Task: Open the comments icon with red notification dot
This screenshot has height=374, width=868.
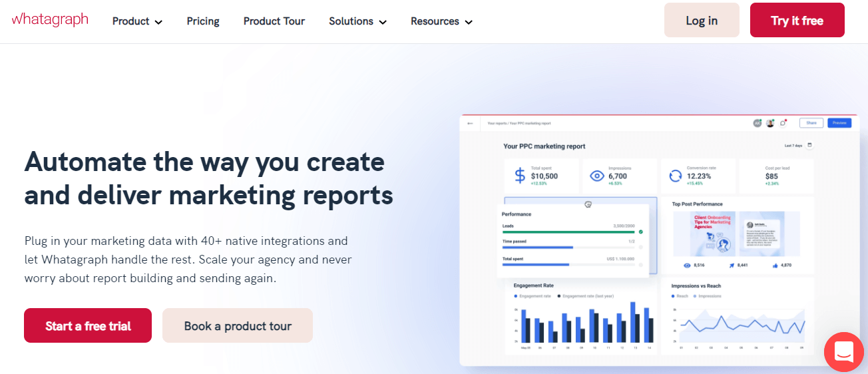Action: click(783, 122)
